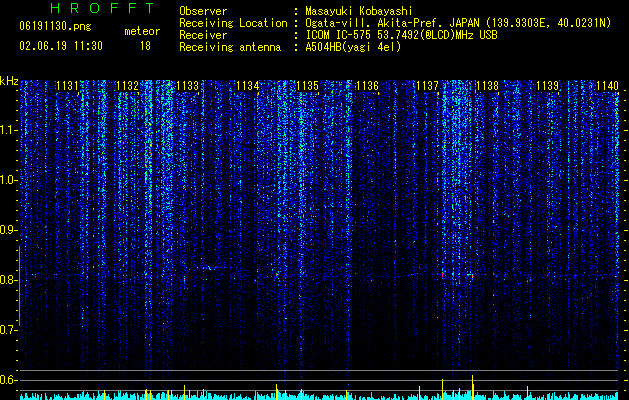Screen dimensions: 629x400
Task: Click the 0.8 kHz axis label
Action: [8, 280]
